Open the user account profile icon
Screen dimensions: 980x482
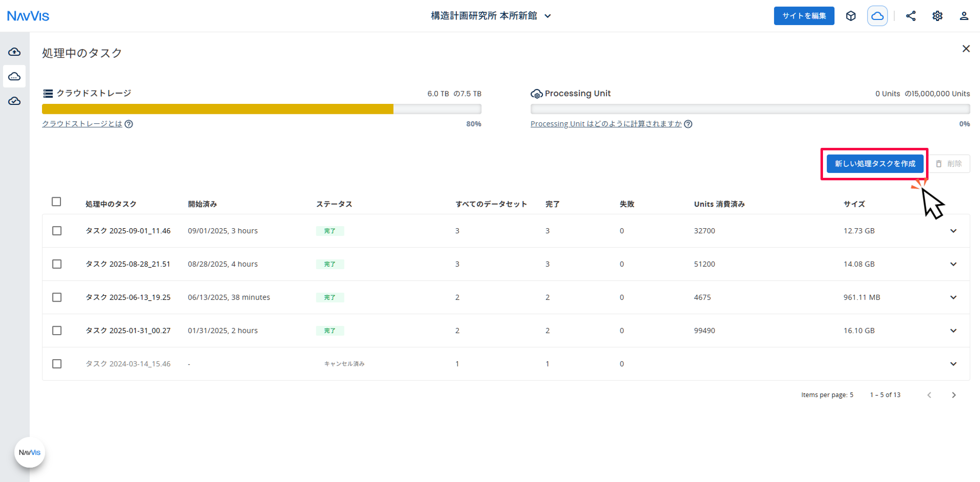click(964, 16)
